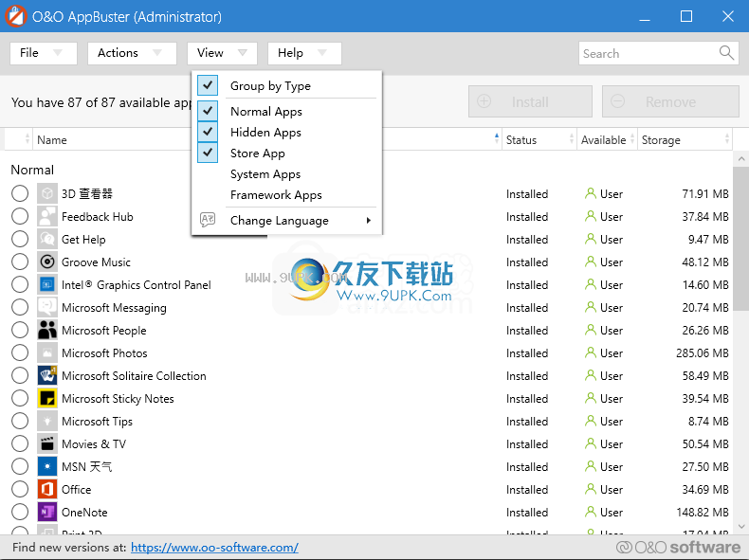Select the radio button for Microsoft Photos
The height and width of the screenshot is (560, 749).
pos(20,352)
